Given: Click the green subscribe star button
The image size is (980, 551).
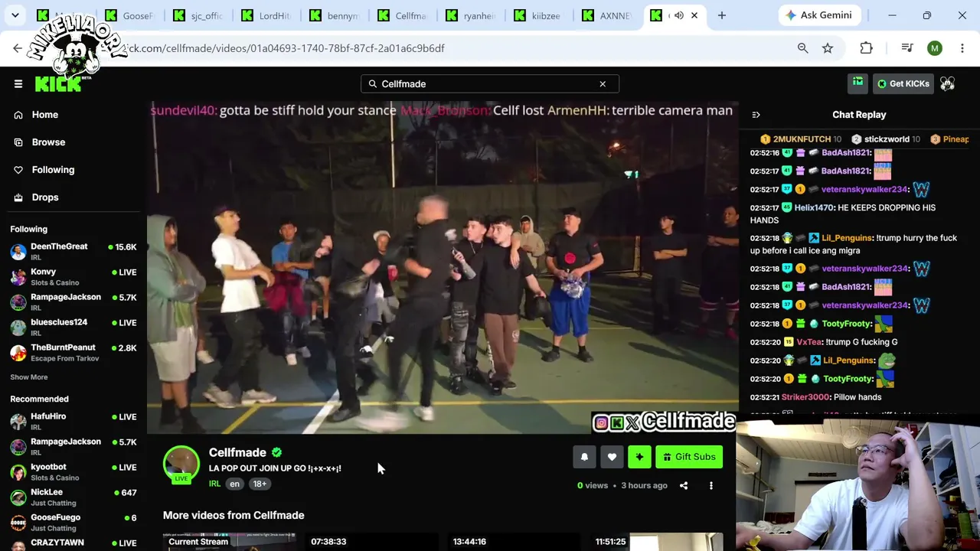Looking at the screenshot, I should click(639, 457).
